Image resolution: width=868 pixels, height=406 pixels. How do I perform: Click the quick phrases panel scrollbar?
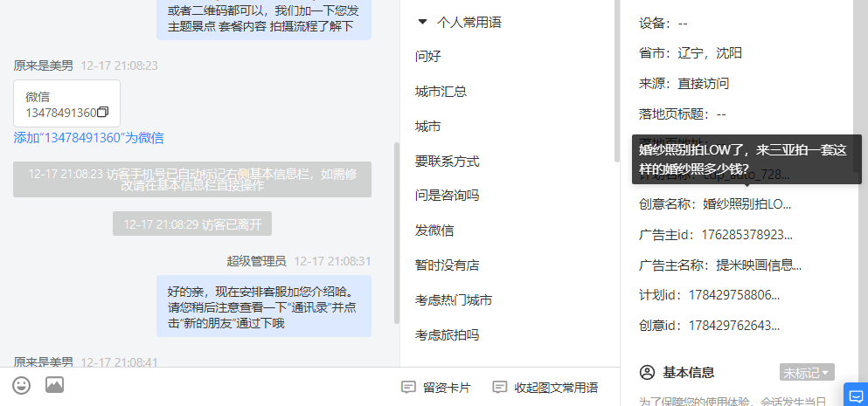pyautogui.click(x=616, y=80)
